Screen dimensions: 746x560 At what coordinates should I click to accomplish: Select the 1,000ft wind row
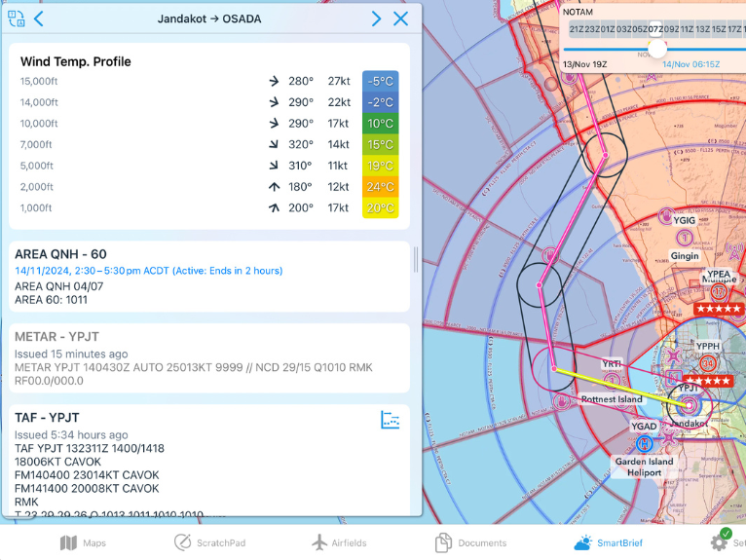point(208,207)
